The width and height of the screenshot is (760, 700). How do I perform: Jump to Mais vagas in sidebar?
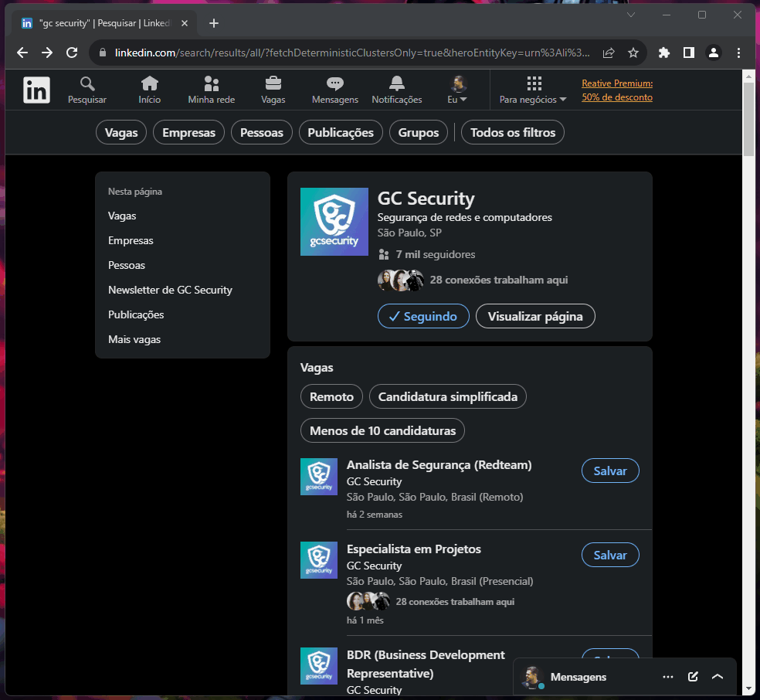tap(134, 339)
